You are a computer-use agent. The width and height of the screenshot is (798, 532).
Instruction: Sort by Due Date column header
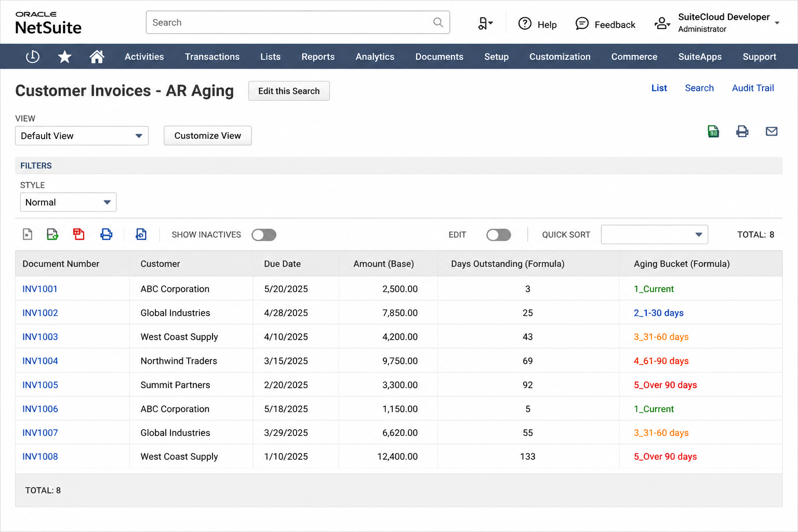point(282,264)
